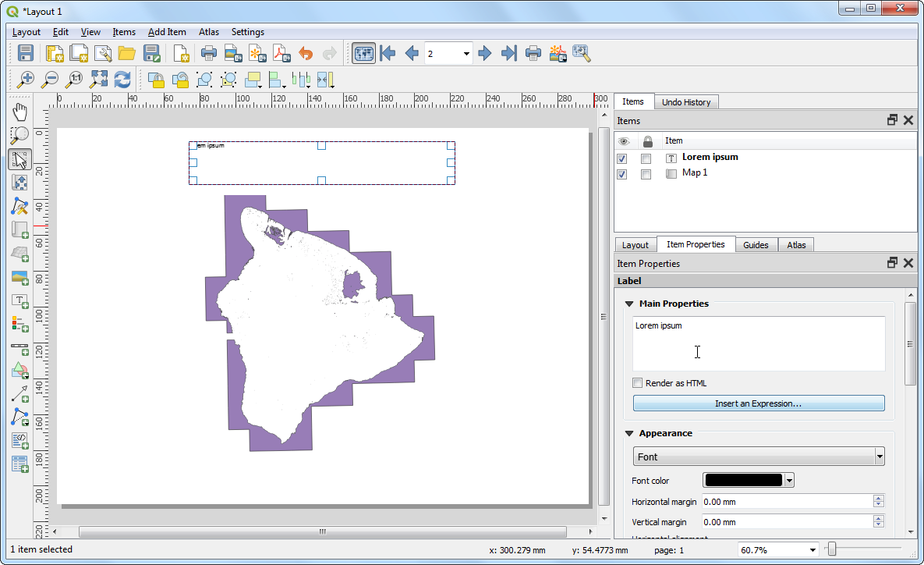Screen dimensions: 924x565
Task: Open the Atlas menu
Action: [x=208, y=32]
